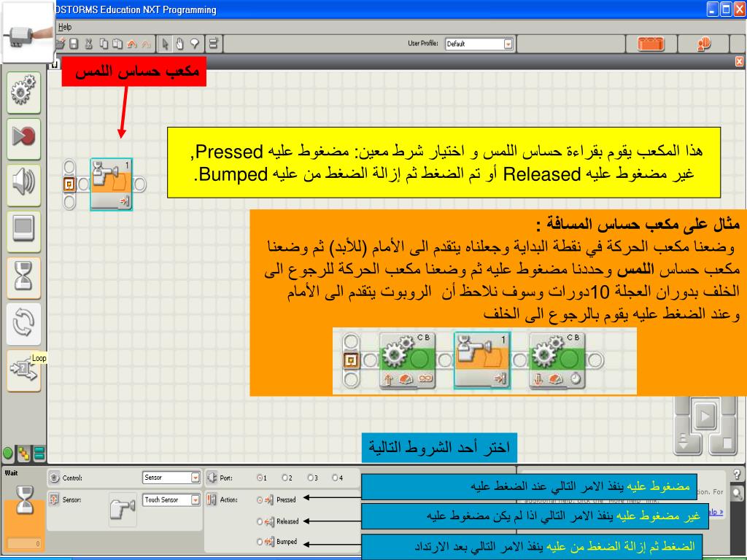The height and width of the screenshot is (560, 747).
Task: Select the Wait hourglass block in the palette
Action: [24, 278]
